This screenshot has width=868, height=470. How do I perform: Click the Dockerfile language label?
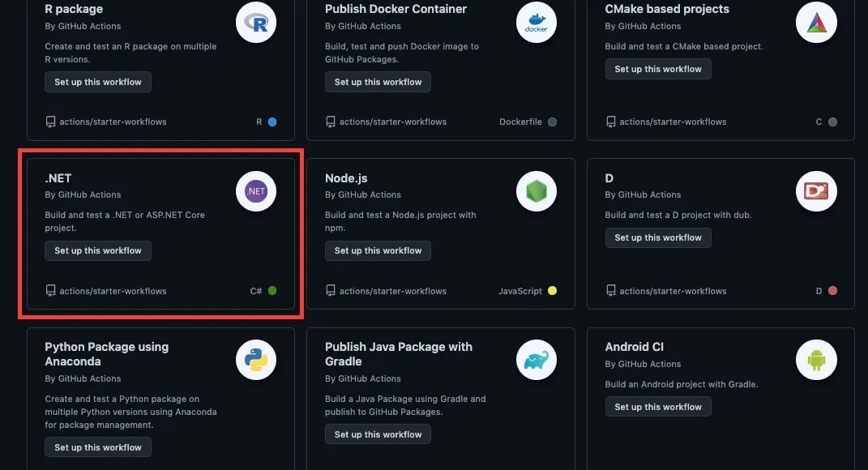[x=520, y=122]
